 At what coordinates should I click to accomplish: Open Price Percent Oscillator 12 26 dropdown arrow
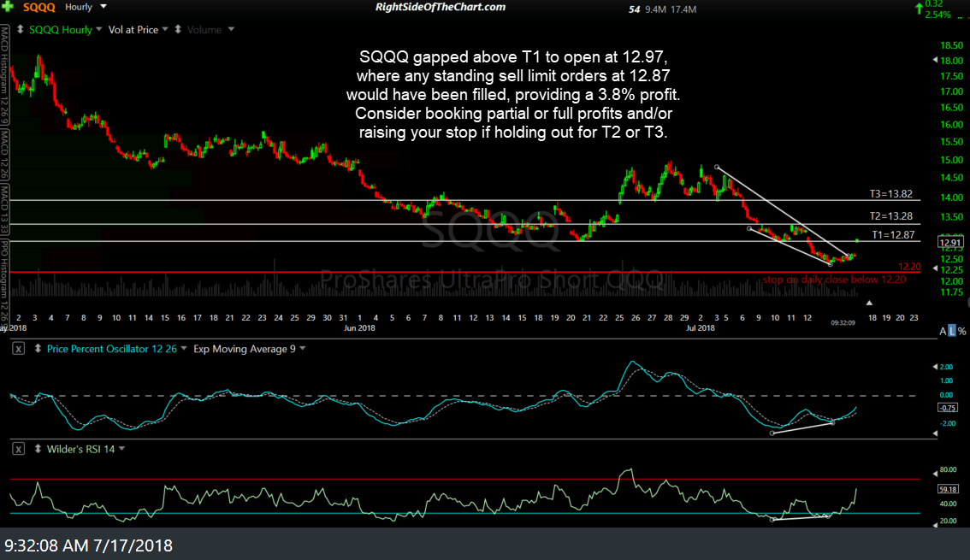[184, 349]
